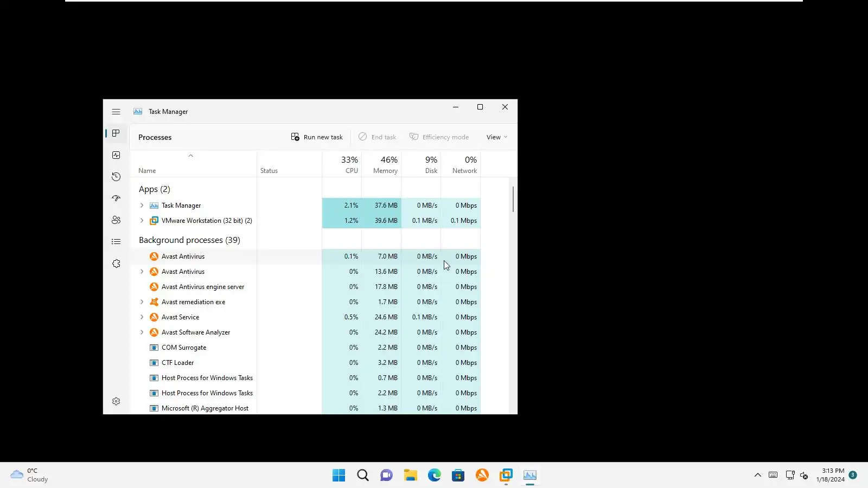Click the process list vertical scrollbar
The width and height of the screenshot is (868, 488).
513,200
